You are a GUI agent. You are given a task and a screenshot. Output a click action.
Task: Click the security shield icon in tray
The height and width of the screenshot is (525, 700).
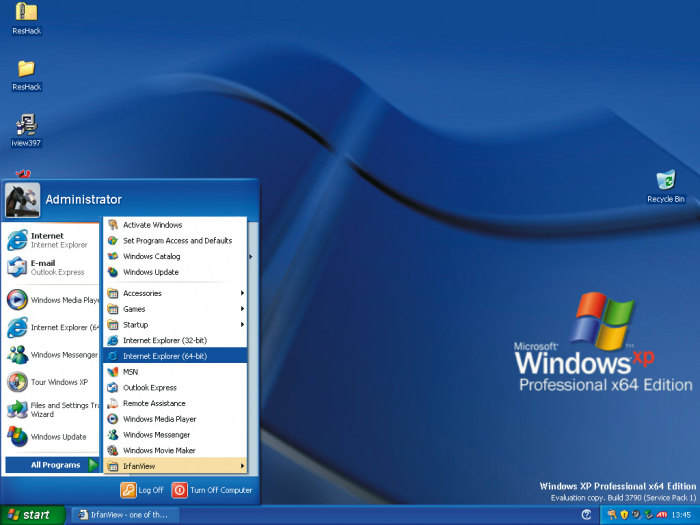pyautogui.click(x=624, y=515)
